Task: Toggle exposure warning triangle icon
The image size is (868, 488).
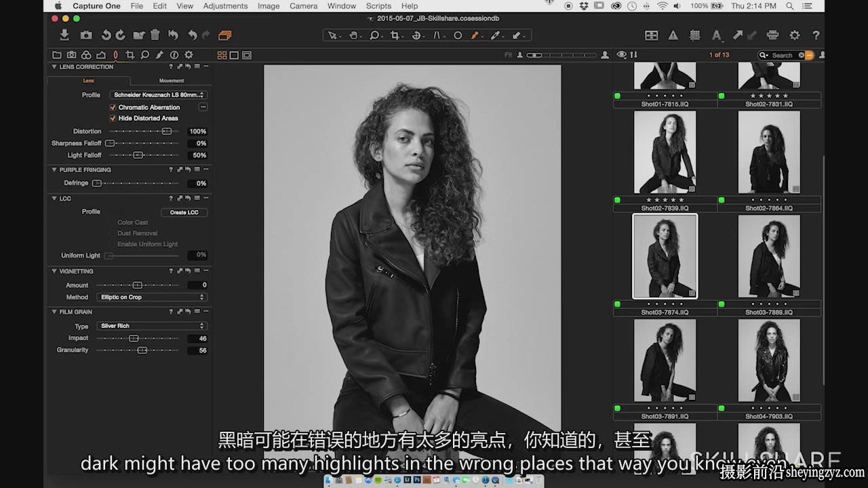Action: (673, 35)
